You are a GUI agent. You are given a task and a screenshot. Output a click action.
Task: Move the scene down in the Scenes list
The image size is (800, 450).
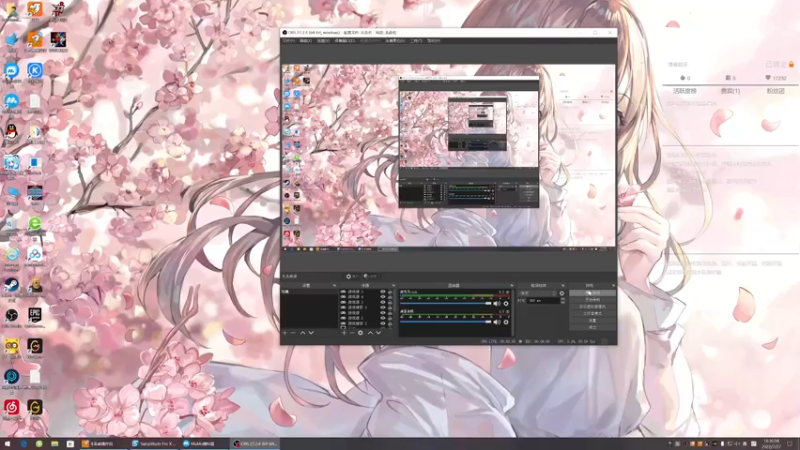311,333
